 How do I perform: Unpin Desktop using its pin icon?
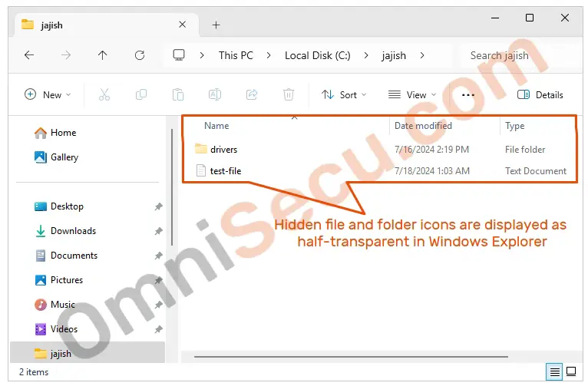click(x=159, y=206)
